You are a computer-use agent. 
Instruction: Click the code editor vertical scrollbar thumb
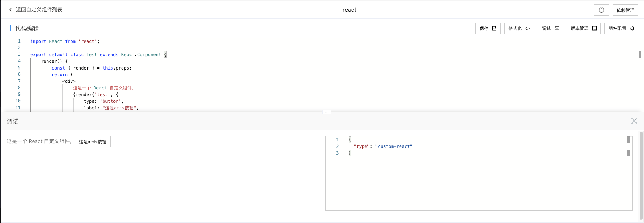(x=640, y=54)
